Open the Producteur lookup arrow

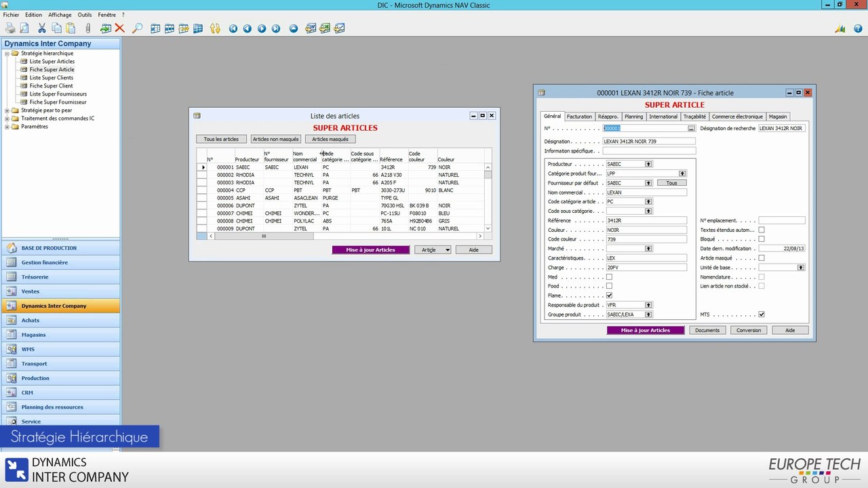pos(648,164)
